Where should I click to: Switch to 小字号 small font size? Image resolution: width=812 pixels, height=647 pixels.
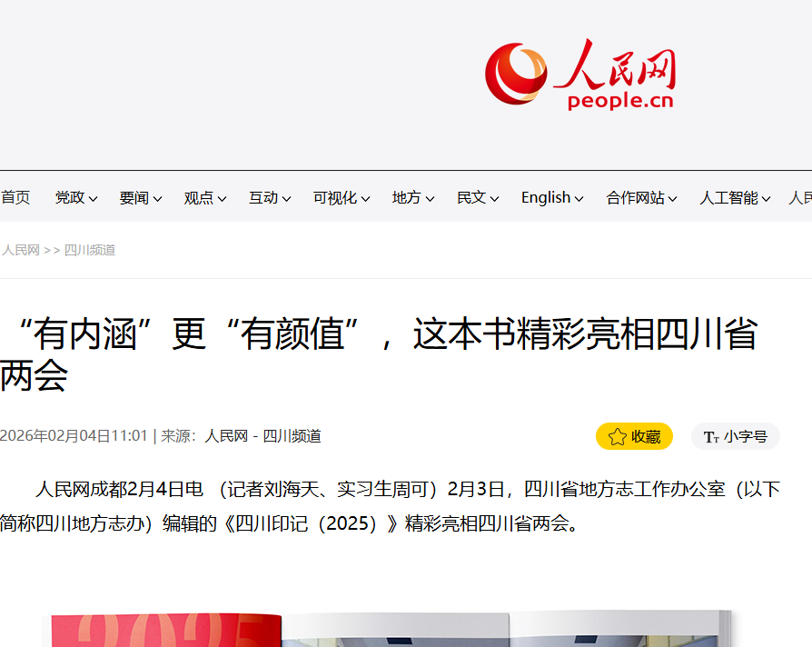(x=736, y=436)
